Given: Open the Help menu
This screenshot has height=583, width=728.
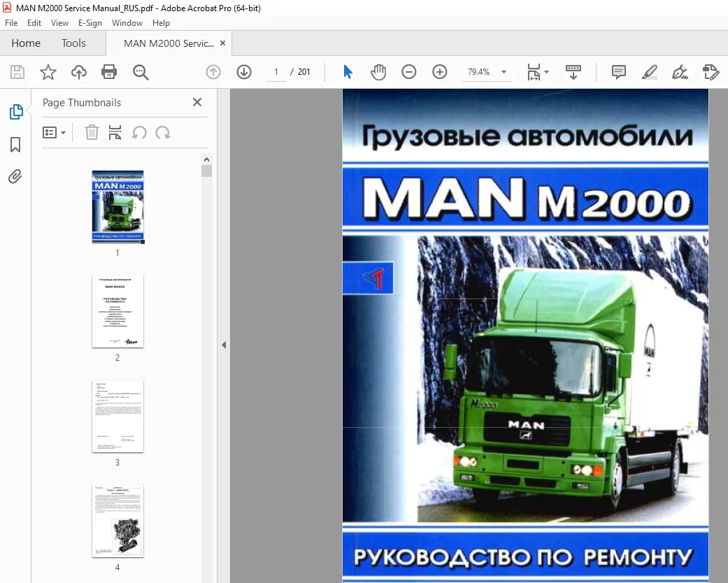Looking at the screenshot, I should tap(161, 23).
